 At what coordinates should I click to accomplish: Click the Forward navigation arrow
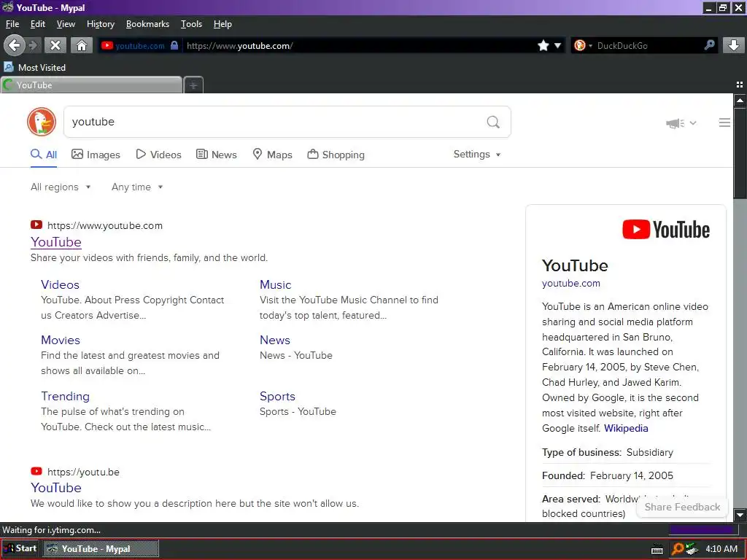pyautogui.click(x=33, y=45)
